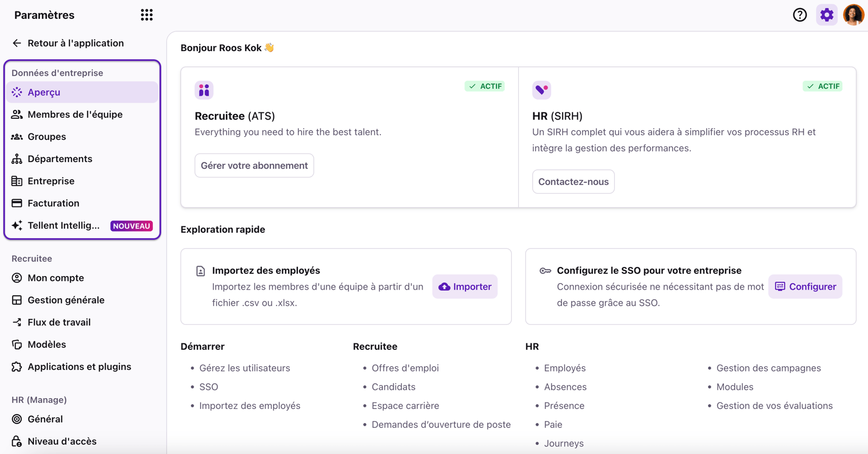Click the Recruitee (ATS) card title
The width and height of the screenshot is (868, 454).
click(235, 116)
